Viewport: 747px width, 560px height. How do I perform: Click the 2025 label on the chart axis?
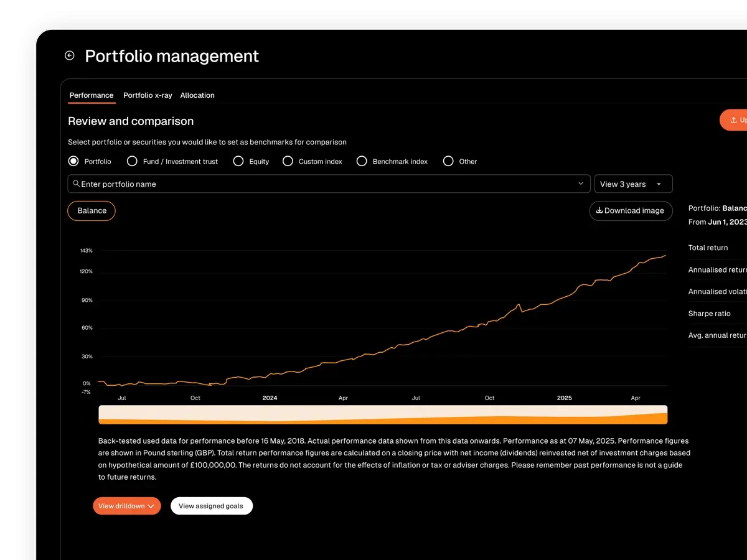point(564,398)
